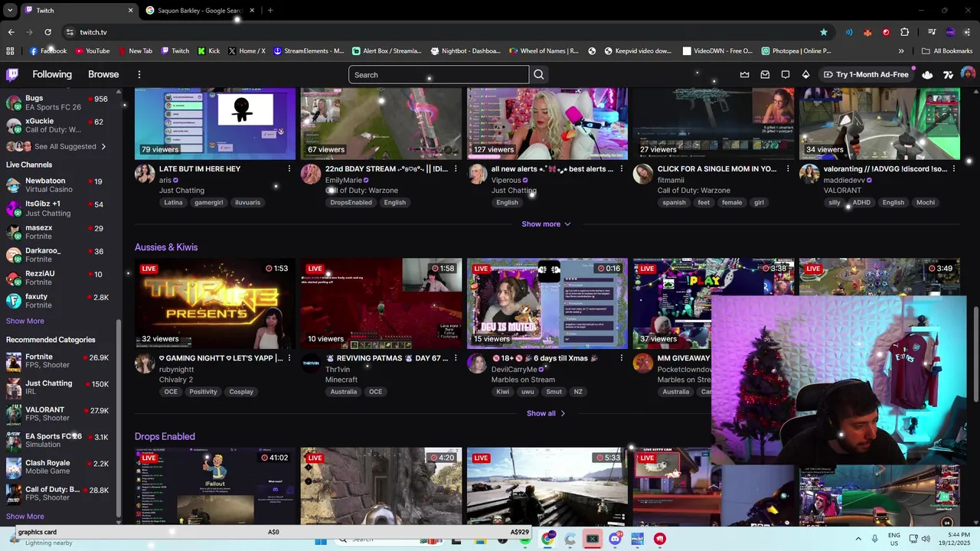
Task: Open the notifications inbox icon
Action: click(x=765, y=74)
